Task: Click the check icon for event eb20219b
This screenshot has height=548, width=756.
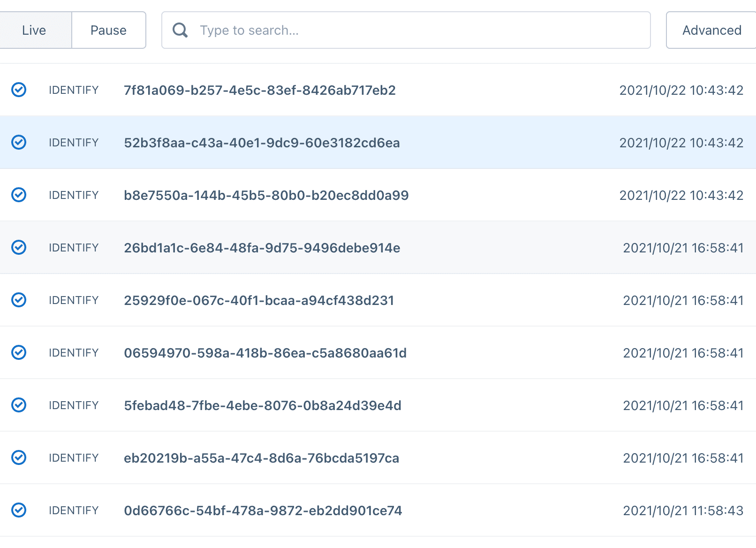Action: click(19, 457)
